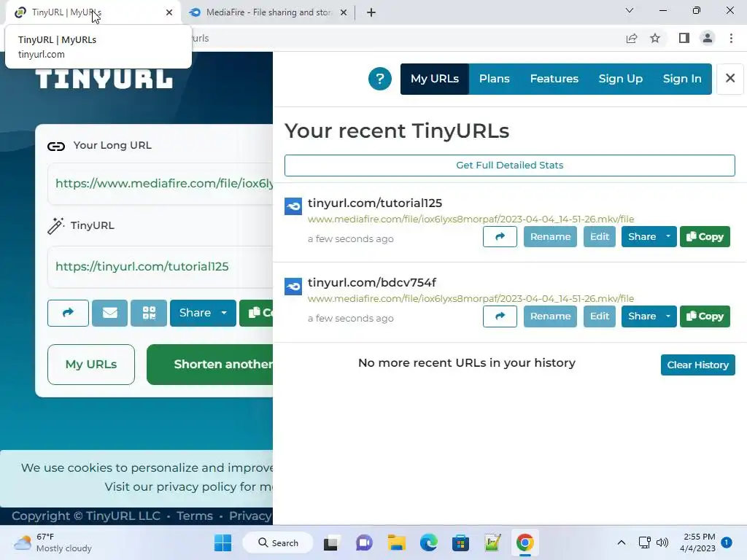The image size is (747, 560).
Task: Expand Share dropdown arrow for tutorial125
Action: [x=668, y=237]
